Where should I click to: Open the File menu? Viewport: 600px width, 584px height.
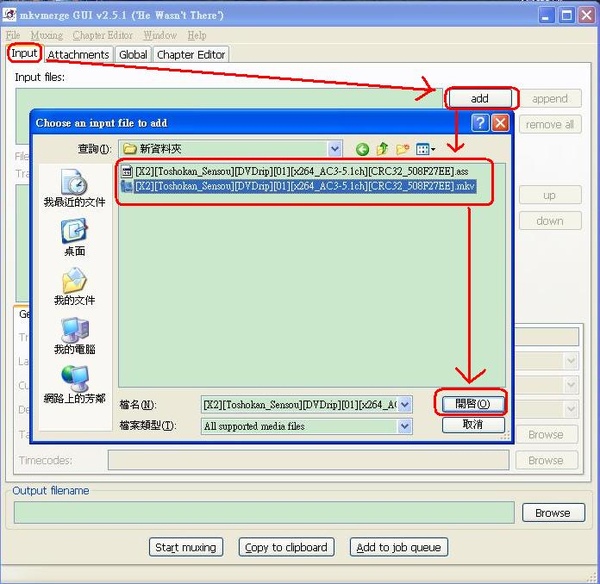coord(13,35)
